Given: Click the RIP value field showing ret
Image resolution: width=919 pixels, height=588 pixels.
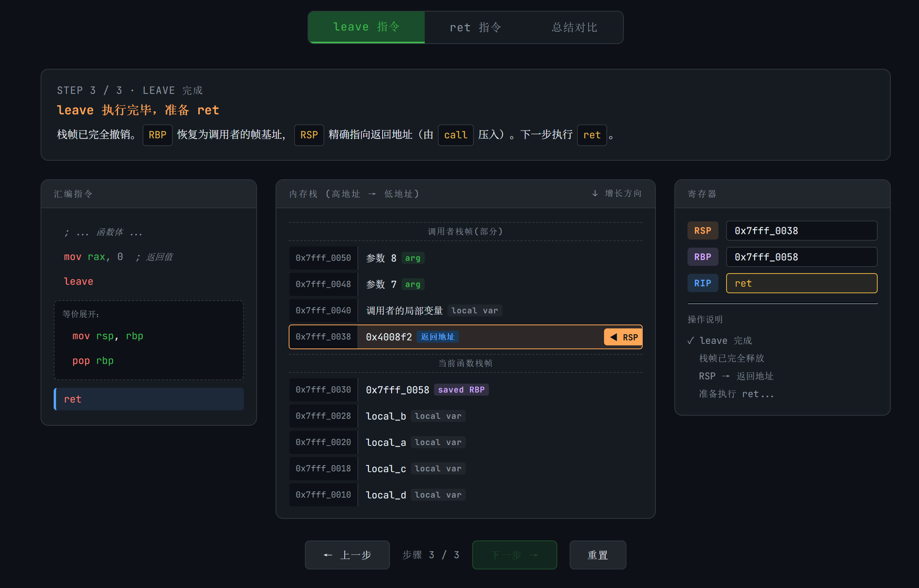Looking at the screenshot, I should point(801,283).
